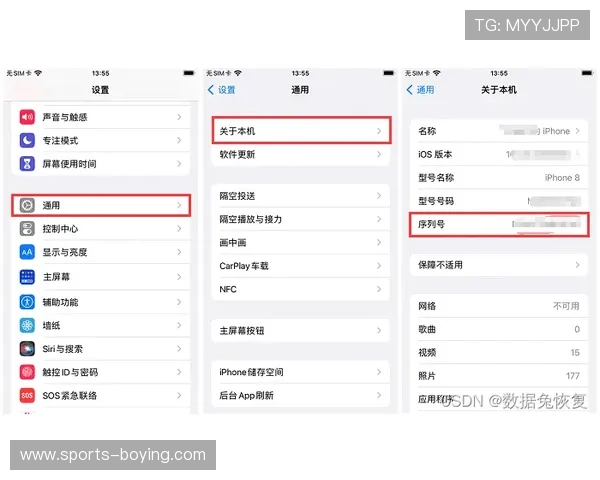Screen dimensions: 600x480
Task: Tap the 网络 不可用 row
Action: (499, 306)
